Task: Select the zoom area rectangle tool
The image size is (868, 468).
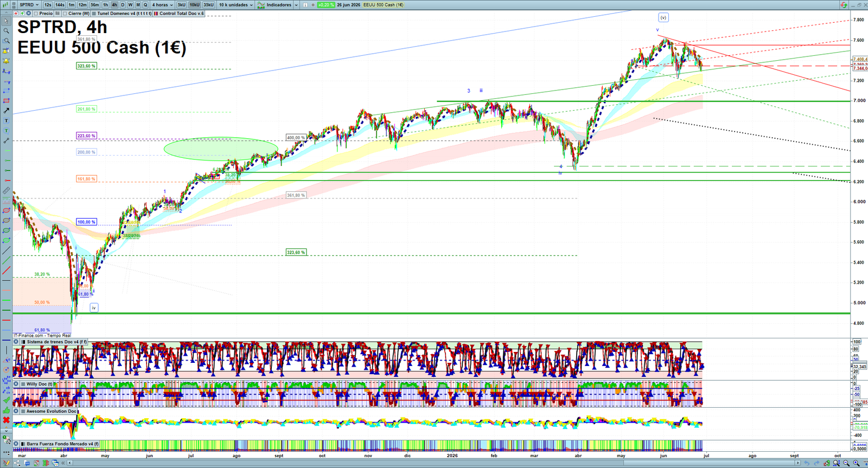Action: pyautogui.click(x=7, y=41)
